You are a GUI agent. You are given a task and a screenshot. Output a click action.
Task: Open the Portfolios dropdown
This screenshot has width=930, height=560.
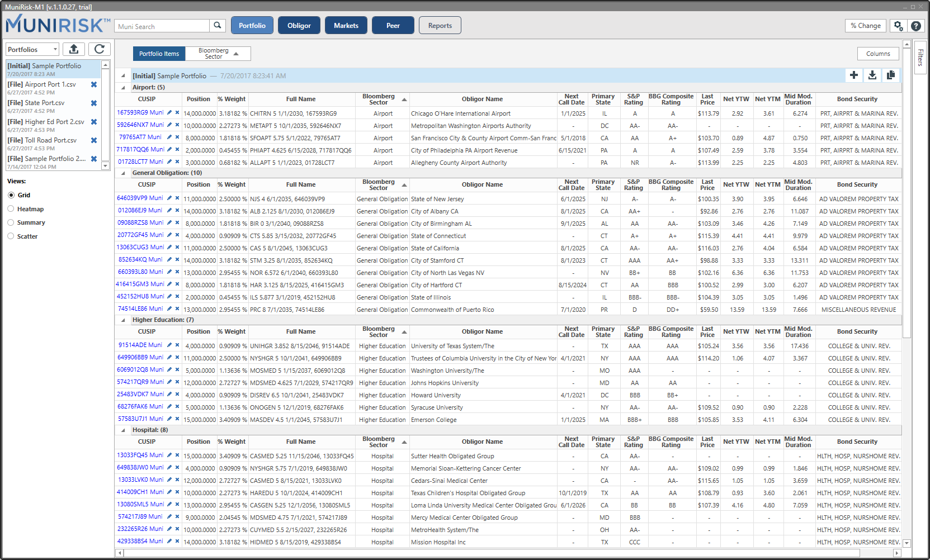pyautogui.click(x=32, y=49)
